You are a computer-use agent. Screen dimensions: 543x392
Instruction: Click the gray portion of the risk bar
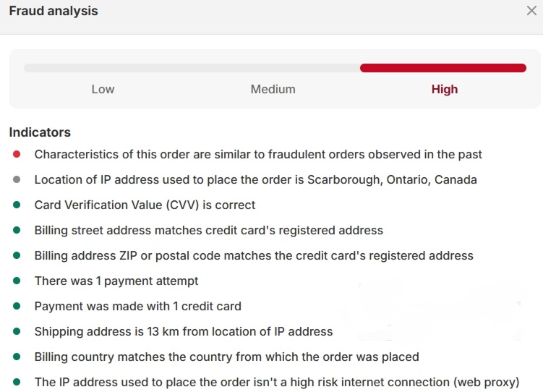pyautogui.click(x=192, y=68)
